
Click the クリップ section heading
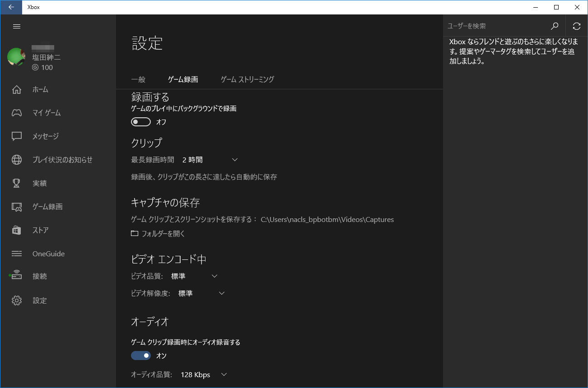click(x=146, y=143)
